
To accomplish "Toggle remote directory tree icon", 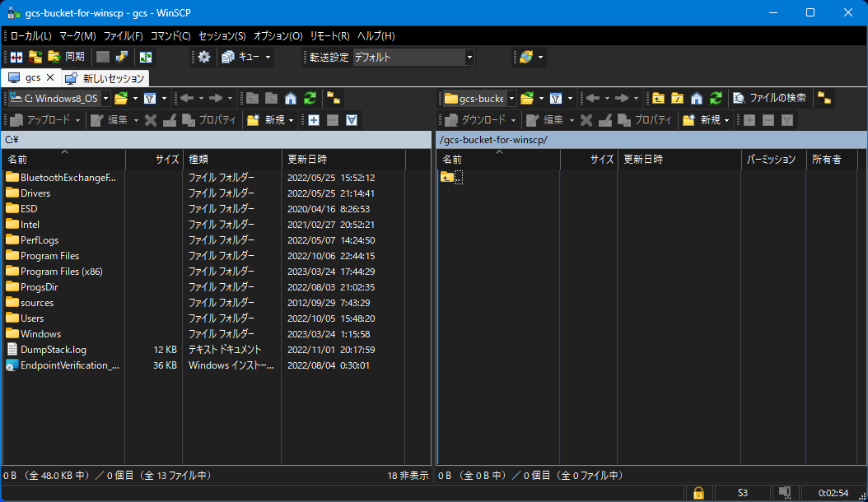I will coord(824,99).
